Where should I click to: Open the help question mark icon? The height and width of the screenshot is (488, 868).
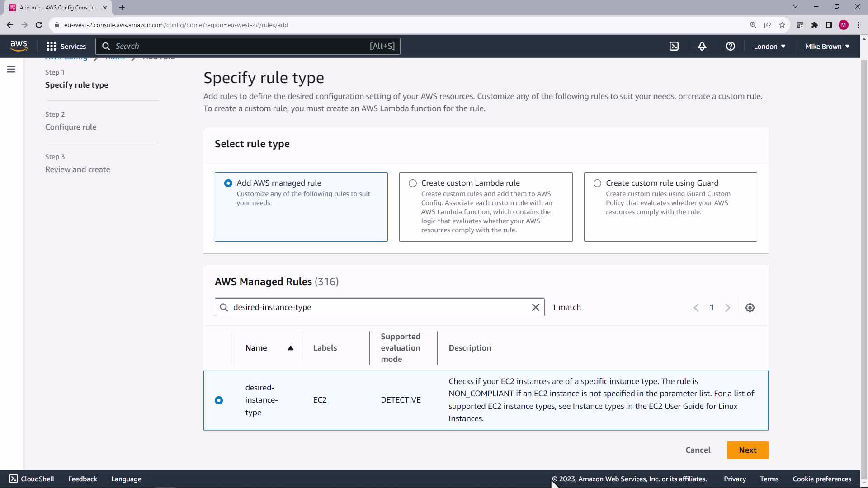click(x=731, y=46)
